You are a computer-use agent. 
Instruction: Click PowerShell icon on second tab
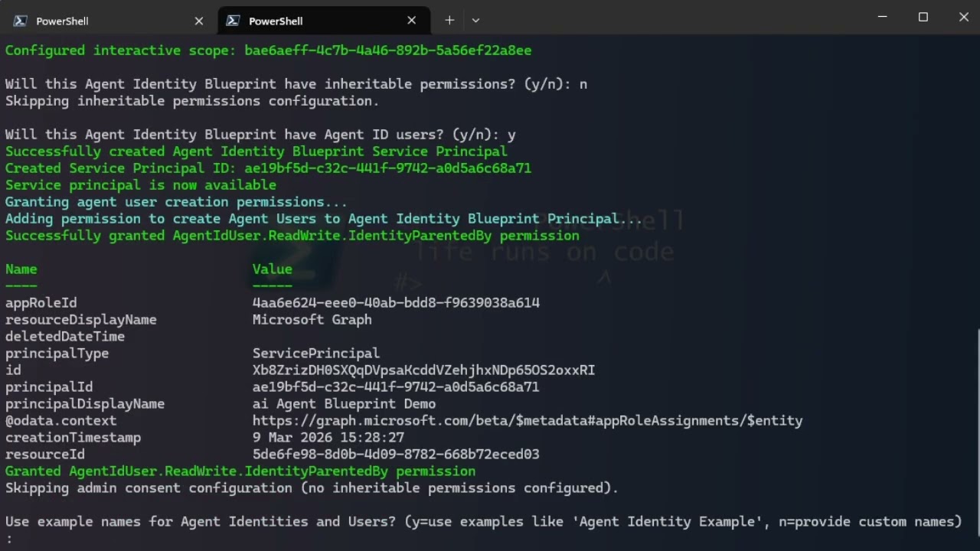(234, 21)
